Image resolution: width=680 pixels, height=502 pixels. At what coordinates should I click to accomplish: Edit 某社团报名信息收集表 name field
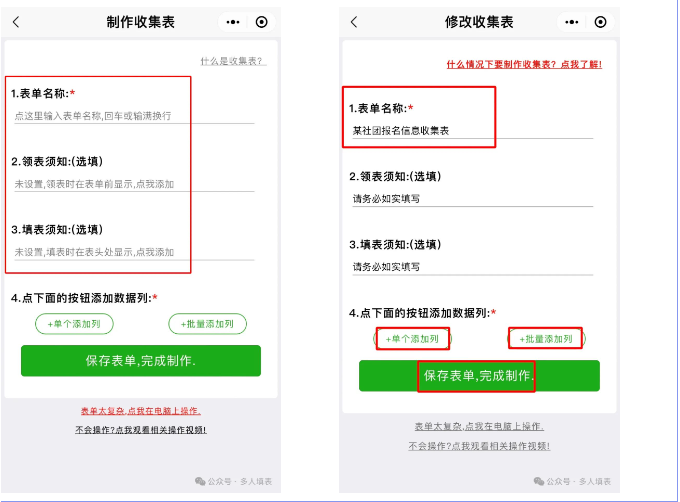click(x=472, y=130)
